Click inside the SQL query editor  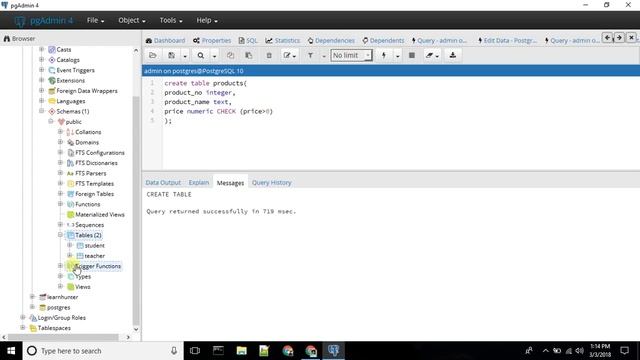[x=400, y=123]
